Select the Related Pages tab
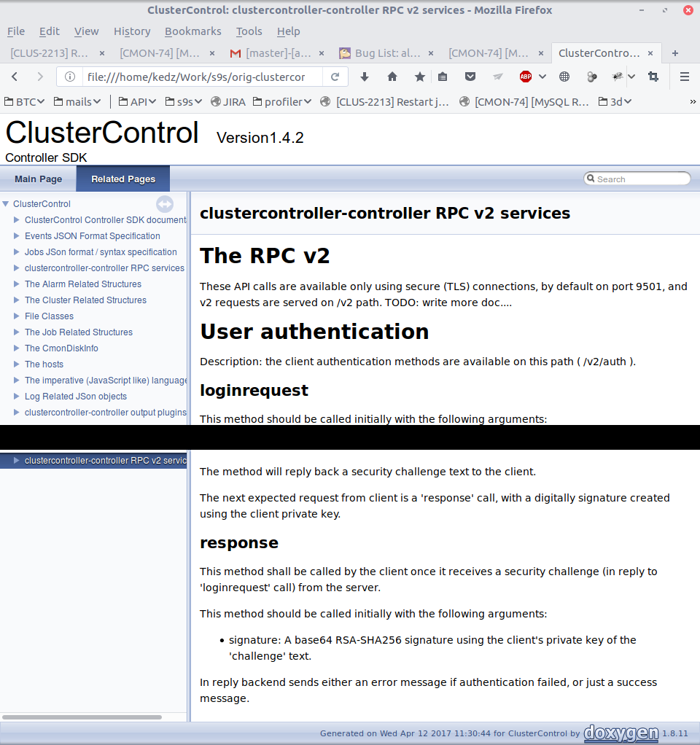Screen dimensions: 700x745 [123, 179]
